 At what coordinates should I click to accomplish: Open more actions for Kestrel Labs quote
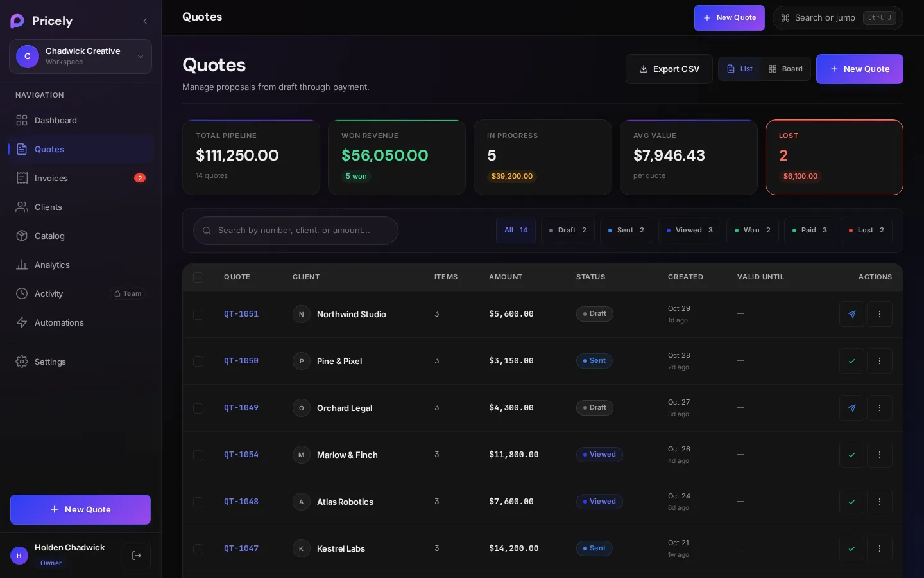[880, 548]
